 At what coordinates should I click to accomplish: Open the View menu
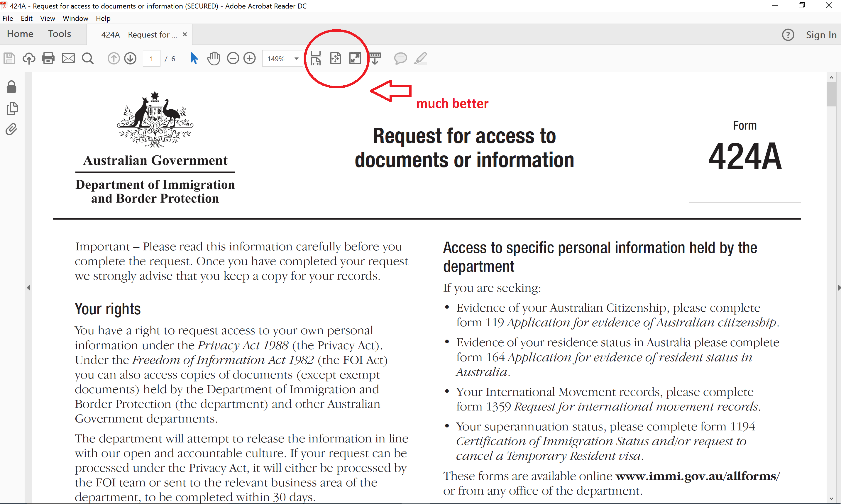pyautogui.click(x=48, y=18)
